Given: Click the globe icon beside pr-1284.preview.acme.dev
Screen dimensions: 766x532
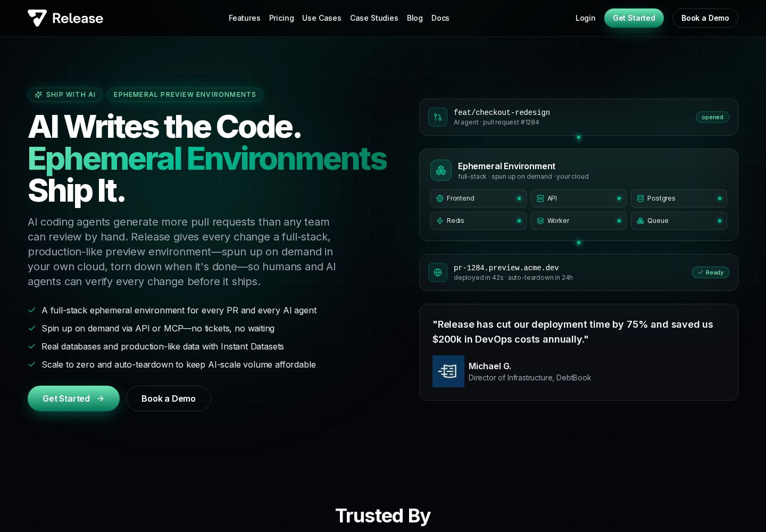Looking at the screenshot, I should (x=438, y=272).
